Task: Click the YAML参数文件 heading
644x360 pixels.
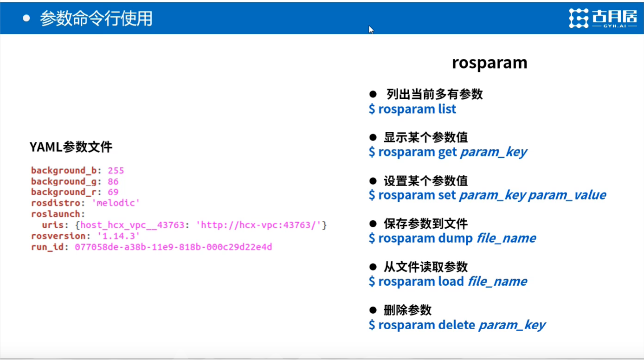Action: point(71,147)
